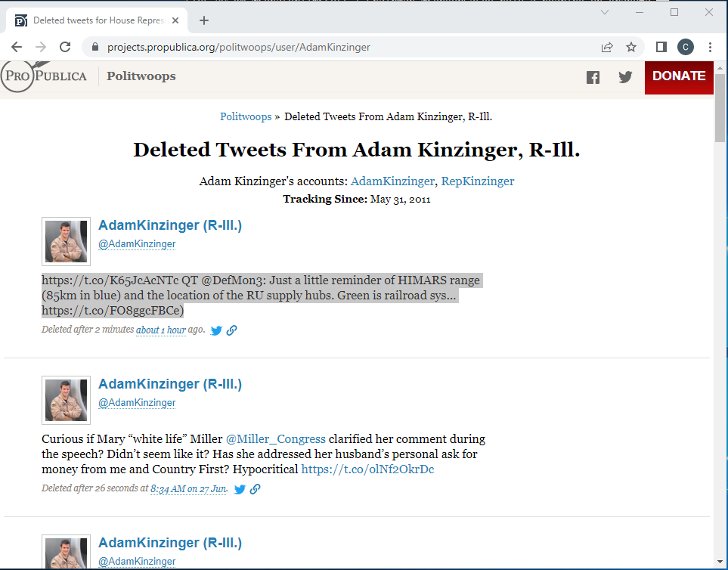
Task: Click the Twitter icon in header
Action: tap(625, 77)
